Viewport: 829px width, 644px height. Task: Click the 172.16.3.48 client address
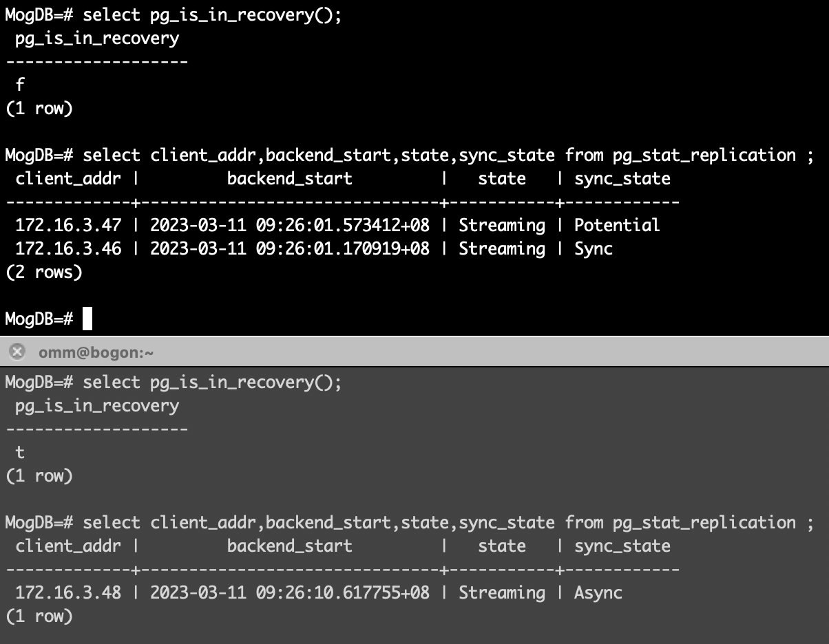point(68,593)
